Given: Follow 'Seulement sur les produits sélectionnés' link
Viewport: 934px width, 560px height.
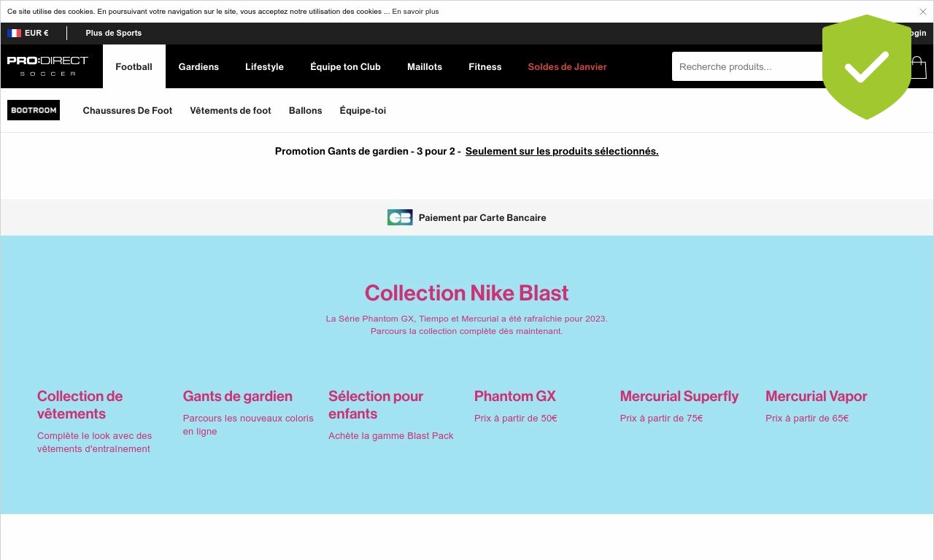Looking at the screenshot, I should pyautogui.click(x=562, y=152).
